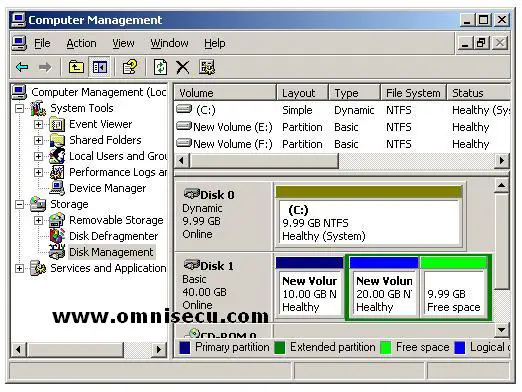The height and width of the screenshot is (392, 522).
Task: Sort by the Layout column header
Action: [303, 93]
